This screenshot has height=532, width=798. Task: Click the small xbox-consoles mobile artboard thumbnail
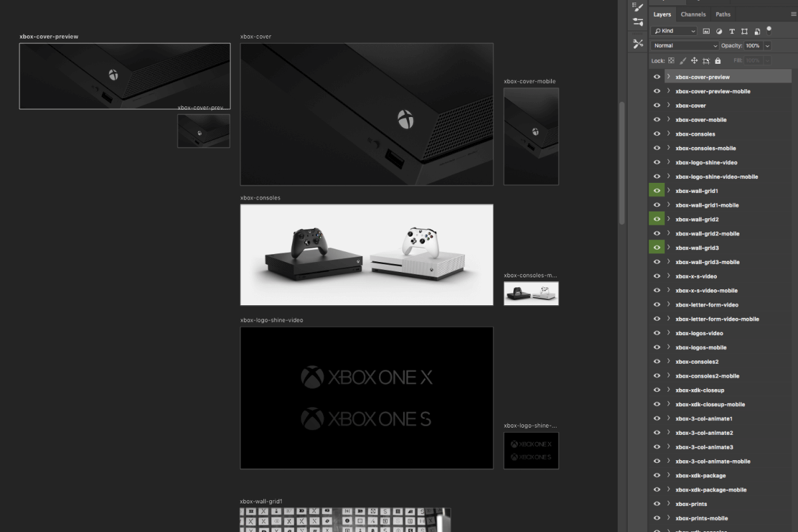tap(531, 293)
